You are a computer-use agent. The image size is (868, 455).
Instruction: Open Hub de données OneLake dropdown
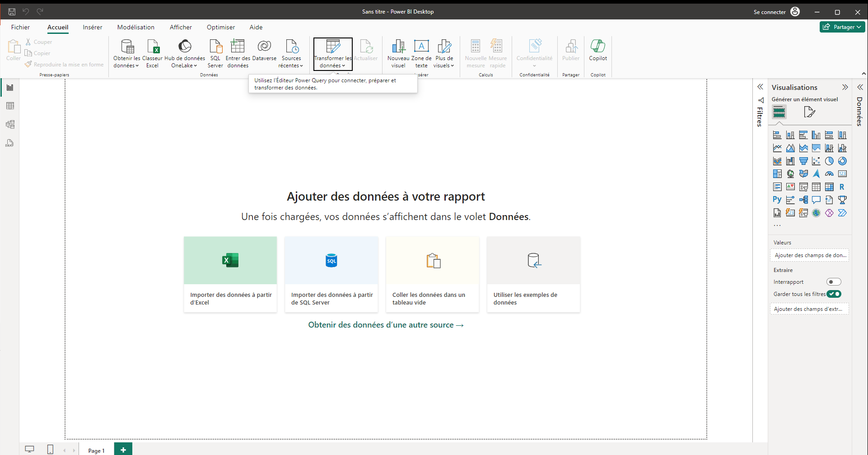184,54
